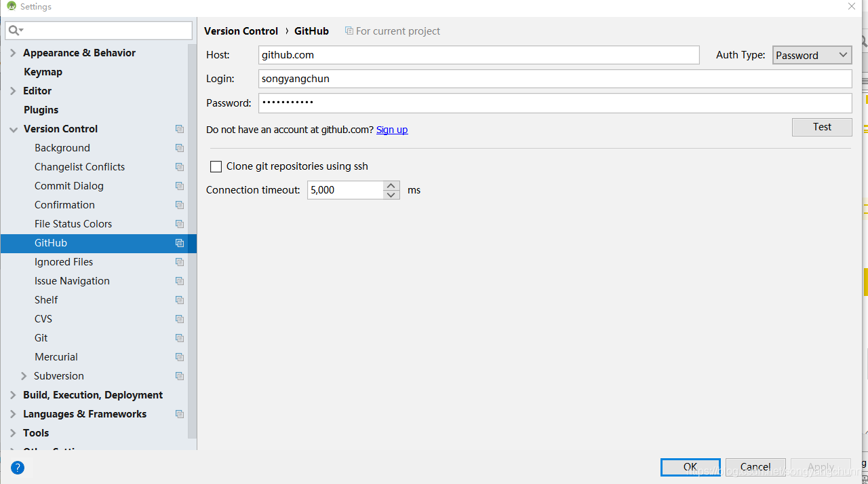
Task: Click the Sign up link
Action: click(x=392, y=130)
